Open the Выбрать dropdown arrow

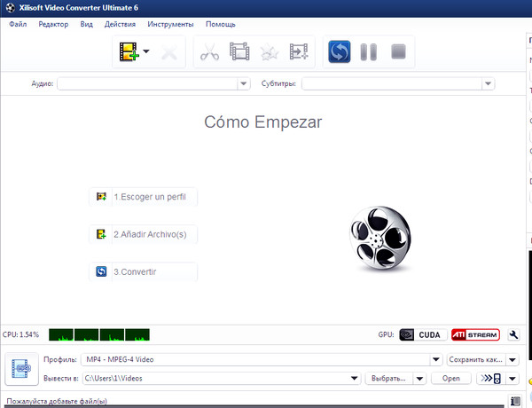pyautogui.click(x=419, y=379)
